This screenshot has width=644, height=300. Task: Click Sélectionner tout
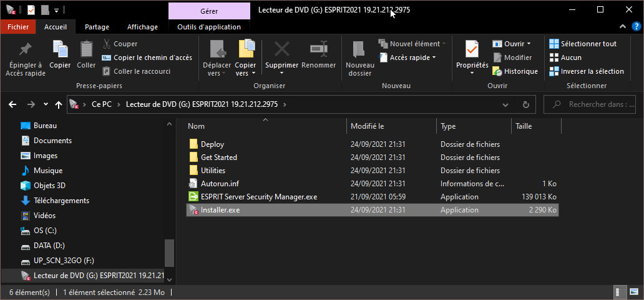(x=583, y=44)
